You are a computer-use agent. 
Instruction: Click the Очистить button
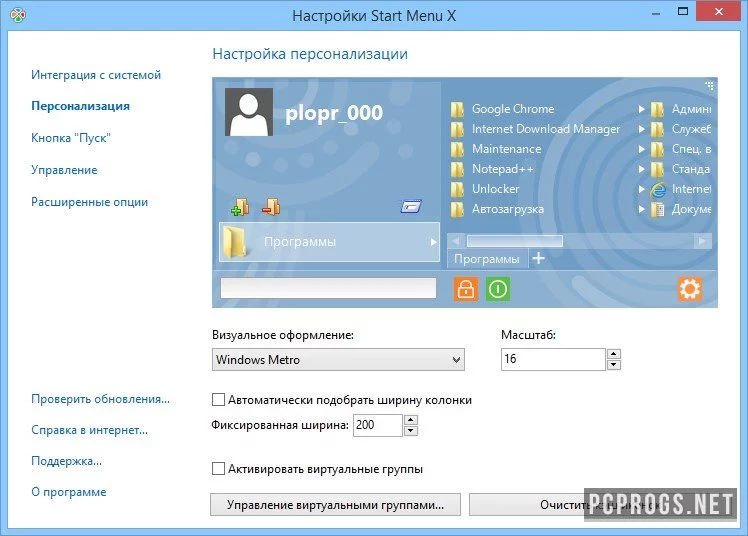coord(602,505)
